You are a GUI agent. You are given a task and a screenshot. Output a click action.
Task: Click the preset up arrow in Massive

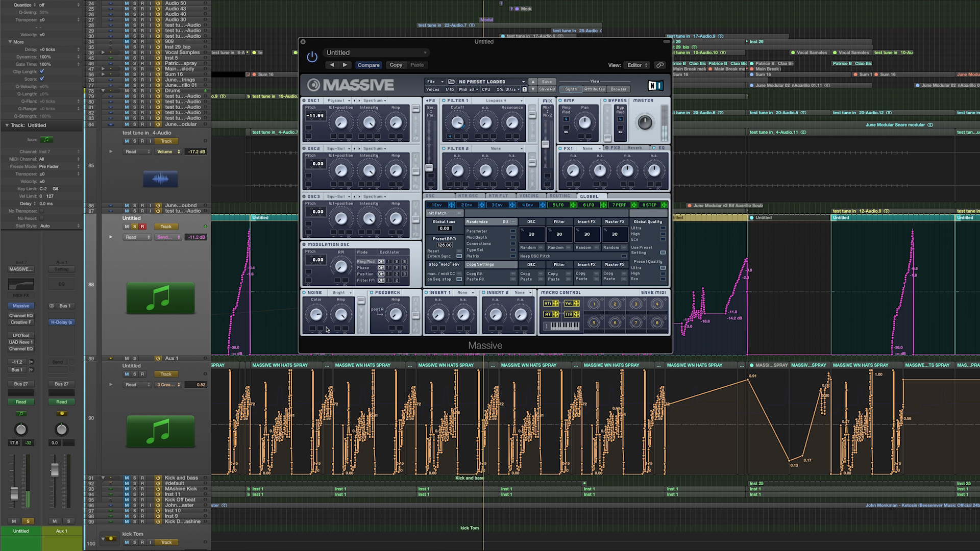pos(533,82)
